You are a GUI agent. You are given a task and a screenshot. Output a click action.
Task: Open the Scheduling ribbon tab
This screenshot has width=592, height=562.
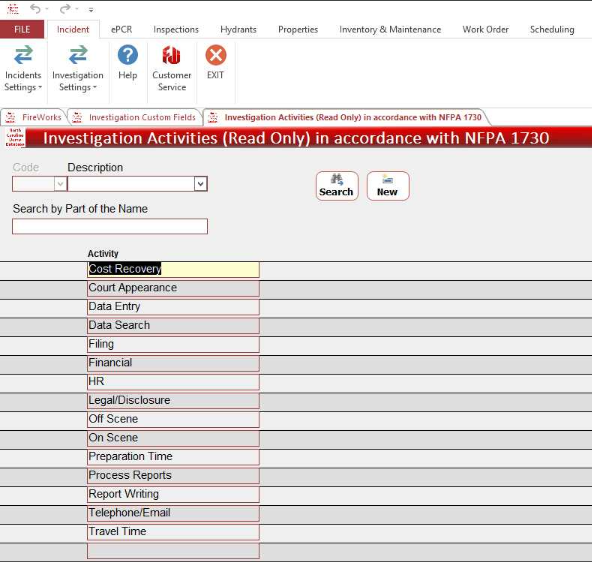tap(552, 29)
